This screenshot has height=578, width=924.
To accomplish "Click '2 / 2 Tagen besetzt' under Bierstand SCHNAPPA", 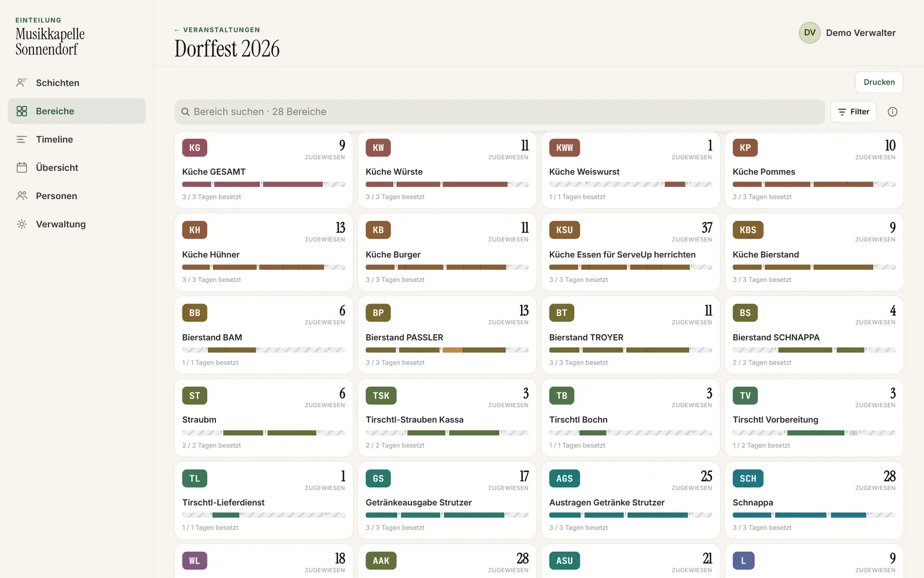I will tap(762, 362).
